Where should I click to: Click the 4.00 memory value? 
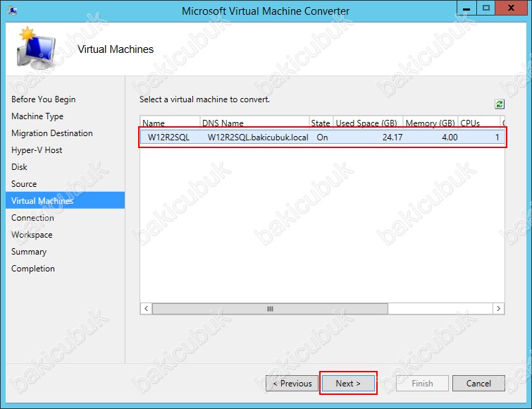click(450, 137)
